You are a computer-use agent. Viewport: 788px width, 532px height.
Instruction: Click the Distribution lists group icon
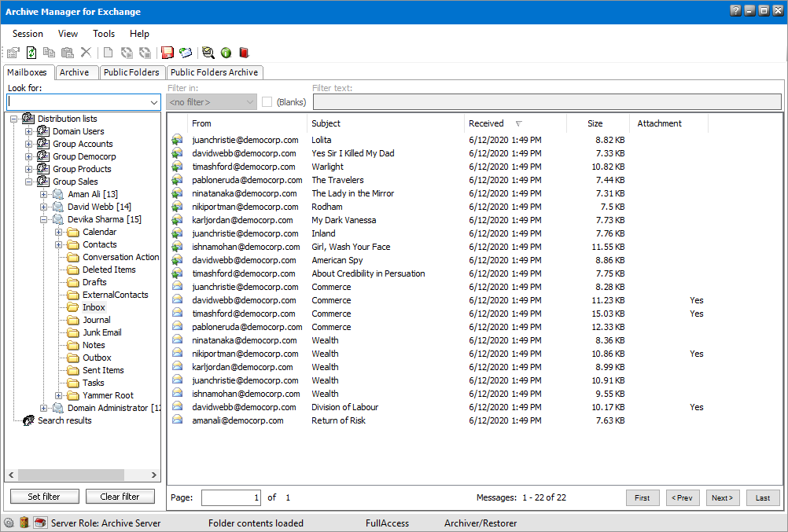coord(28,119)
